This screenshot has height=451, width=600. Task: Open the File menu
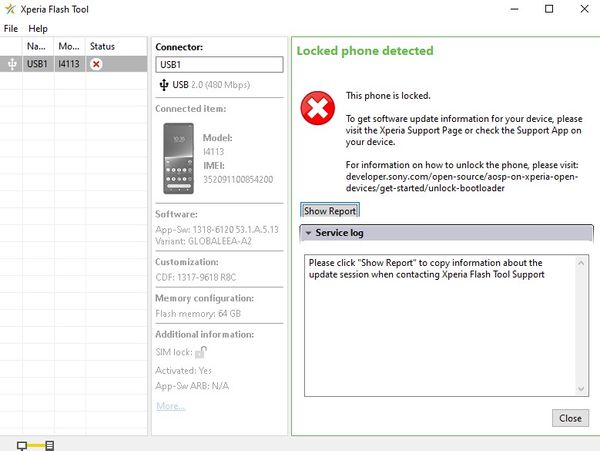click(11, 29)
